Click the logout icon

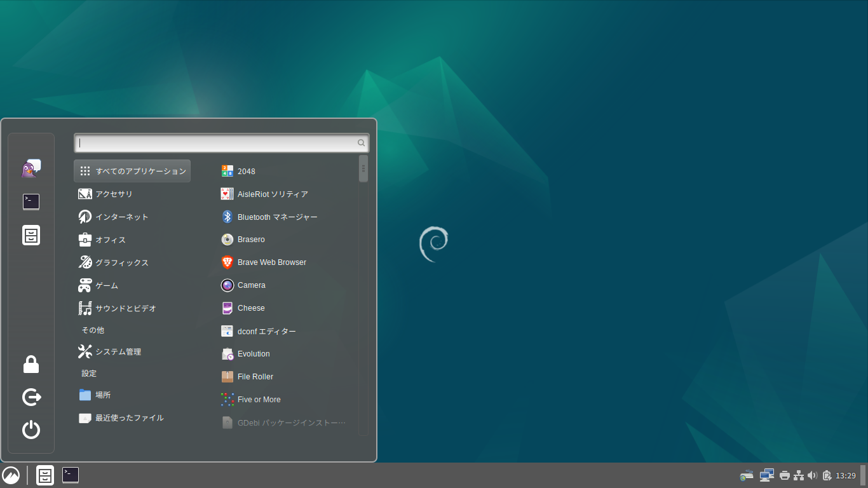click(x=31, y=397)
